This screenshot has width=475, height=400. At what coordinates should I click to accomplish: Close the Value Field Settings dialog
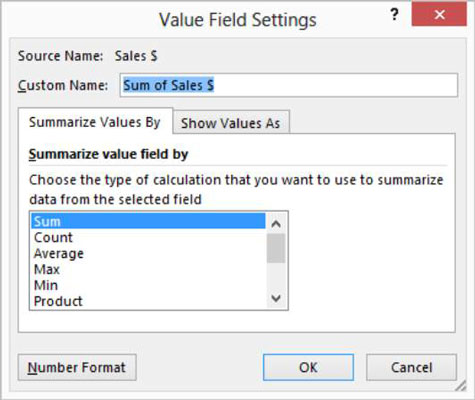(x=439, y=15)
